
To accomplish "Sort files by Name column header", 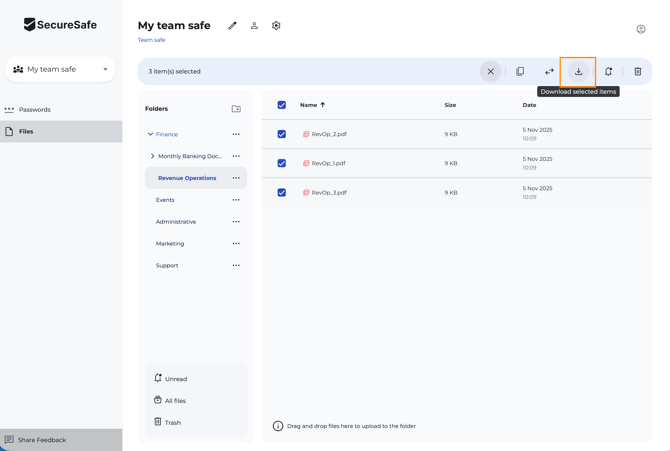I will [309, 105].
